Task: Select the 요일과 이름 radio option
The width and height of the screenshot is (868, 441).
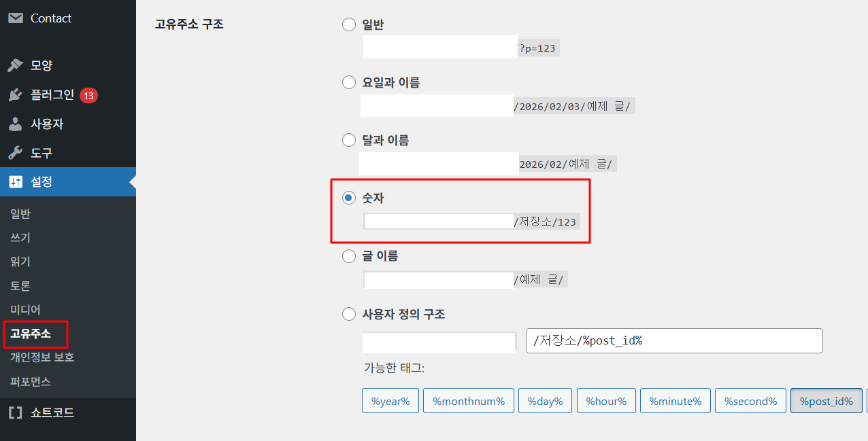Action: pyautogui.click(x=349, y=83)
